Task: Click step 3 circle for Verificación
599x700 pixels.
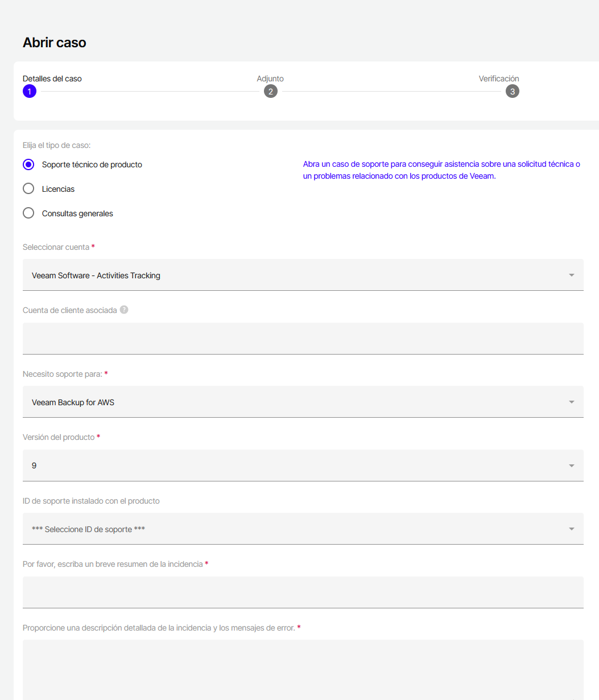Action: pyautogui.click(x=513, y=91)
